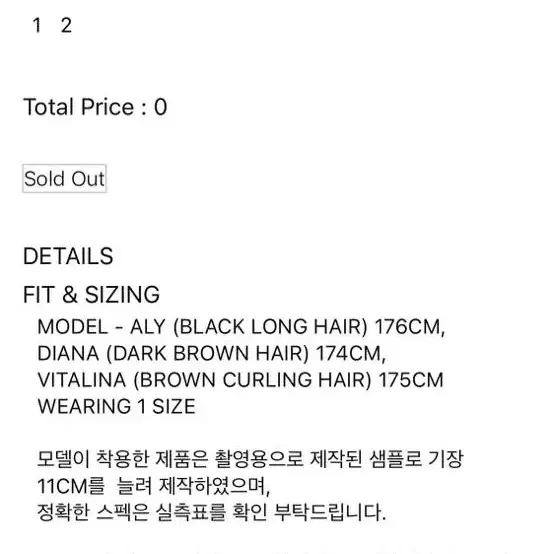Click the DIANA (DARK BROWN HAIR) line
Image resolution: width=554 pixels, height=554 pixels.
tap(211, 353)
